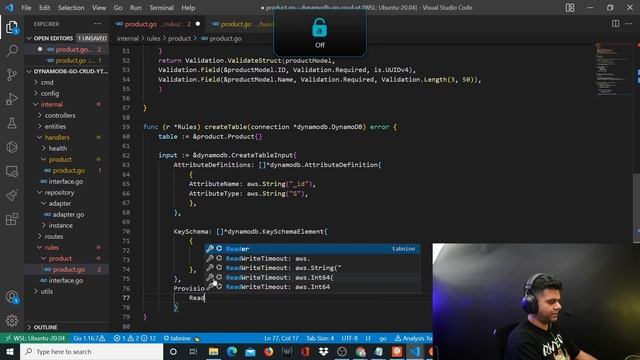The height and width of the screenshot is (360, 640).
Task: Open the Search view in activity bar
Action: pos(12,51)
